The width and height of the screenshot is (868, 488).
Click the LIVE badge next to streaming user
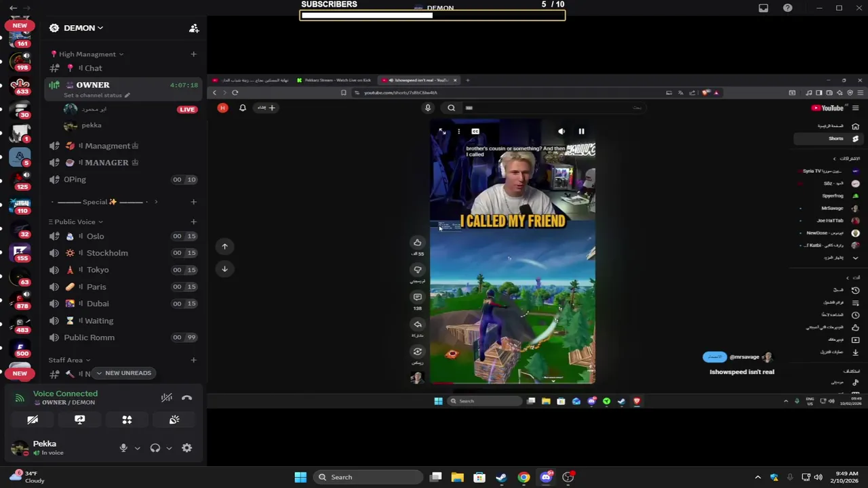pos(186,109)
